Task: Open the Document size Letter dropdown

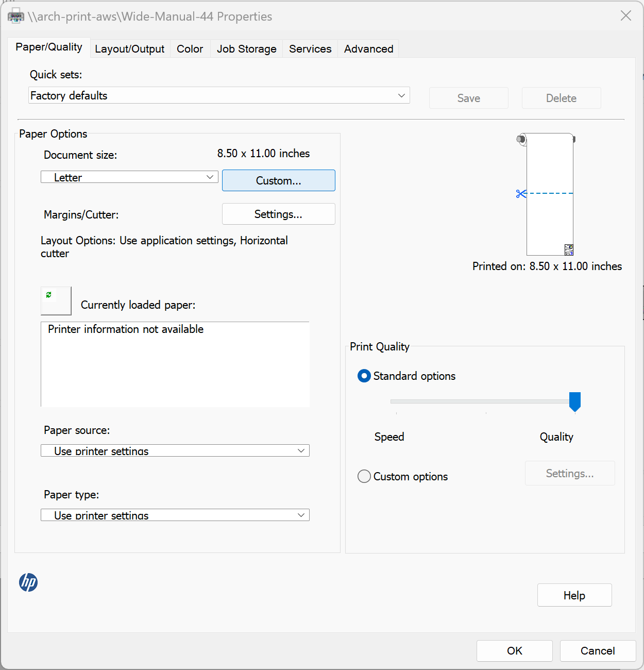Action: [x=129, y=177]
